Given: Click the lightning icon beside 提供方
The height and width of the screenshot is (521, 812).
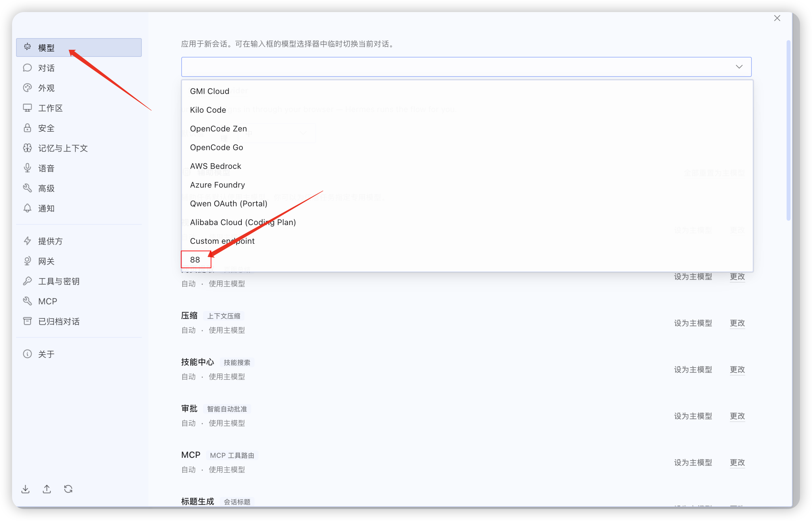Looking at the screenshot, I should coord(27,241).
